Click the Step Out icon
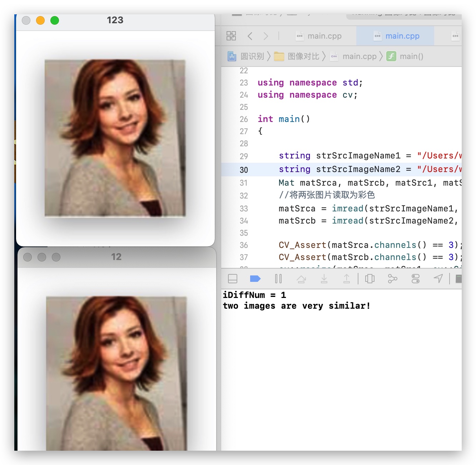Screen dimensions: 476x465 [346, 279]
